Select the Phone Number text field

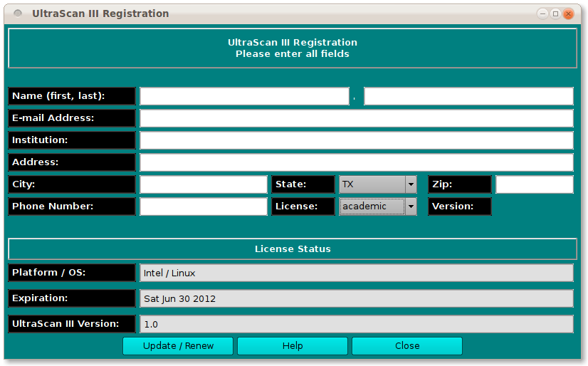point(203,206)
